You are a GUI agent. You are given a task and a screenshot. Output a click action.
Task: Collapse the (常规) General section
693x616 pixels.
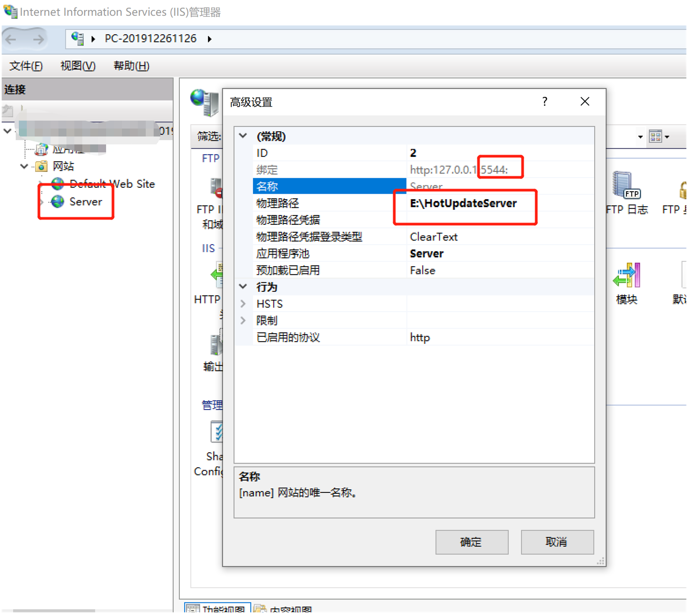tap(243, 136)
